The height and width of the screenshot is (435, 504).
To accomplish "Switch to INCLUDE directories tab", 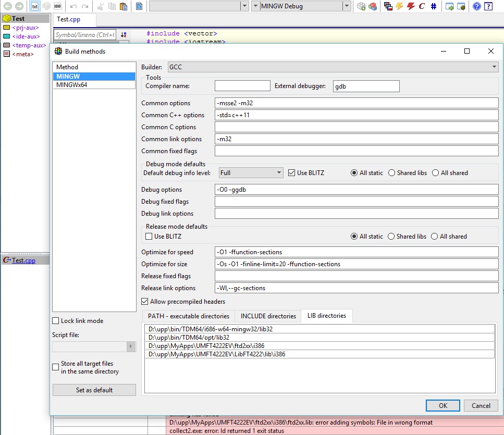I will 268,316.
